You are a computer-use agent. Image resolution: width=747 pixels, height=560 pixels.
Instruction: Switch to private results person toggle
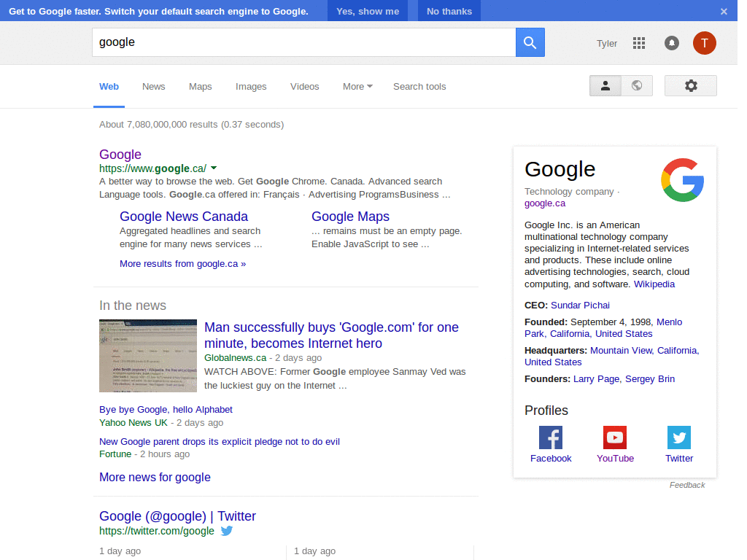click(x=605, y=86)
